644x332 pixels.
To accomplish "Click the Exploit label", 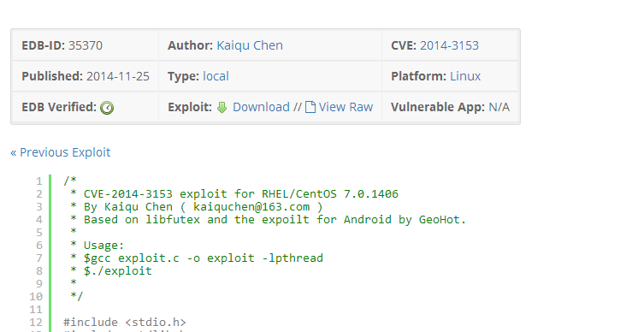I will pyautogui.click(x=190, y=107).
